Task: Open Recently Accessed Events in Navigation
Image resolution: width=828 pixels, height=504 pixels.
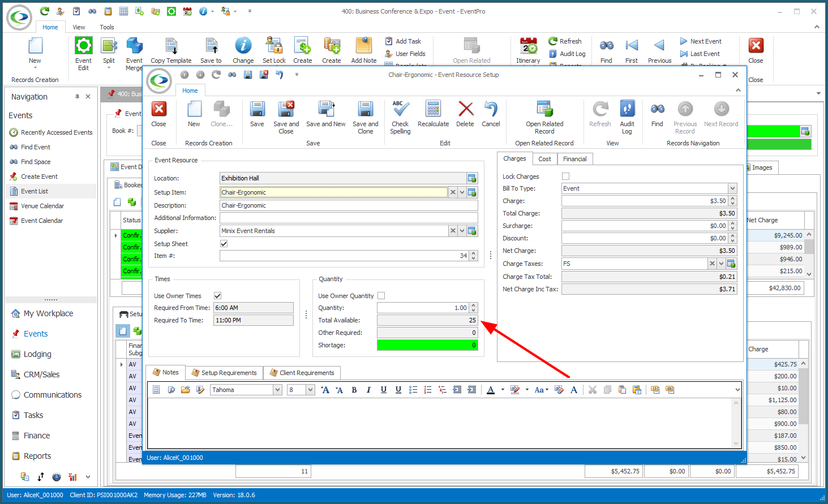Action: tap(51, 132)
